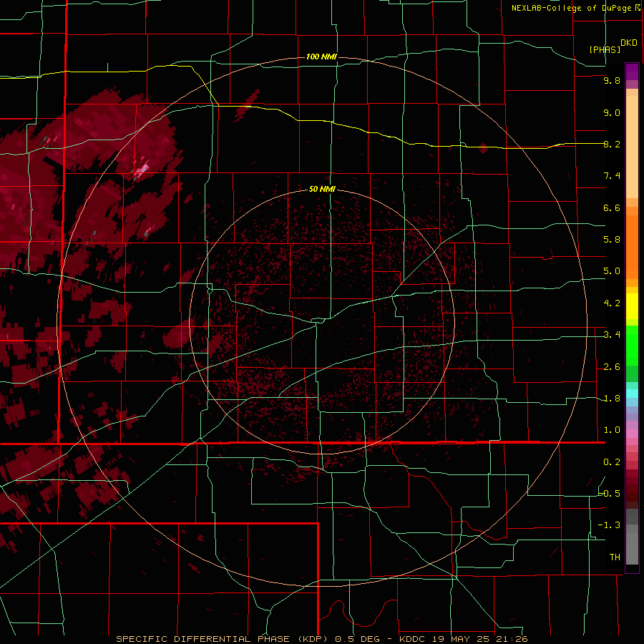Click the cyan segment of the color bar
The image size is (644, 644).
coord(632,394)
